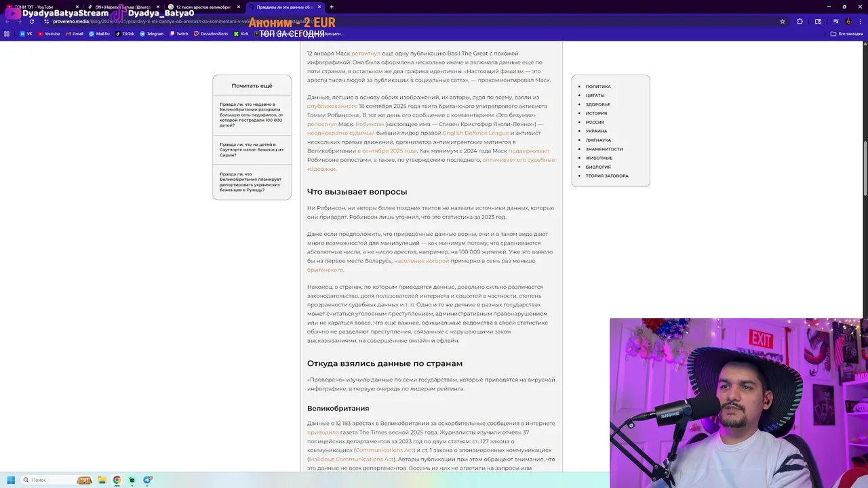Open the 'репостнул' link
This screenshot has width=868, height=488.
pyautogui.click(x=321, y=124)
